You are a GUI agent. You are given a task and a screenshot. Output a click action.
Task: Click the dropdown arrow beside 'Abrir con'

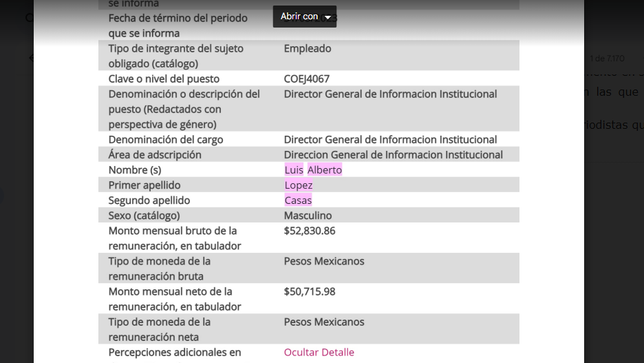click(328, 17)
